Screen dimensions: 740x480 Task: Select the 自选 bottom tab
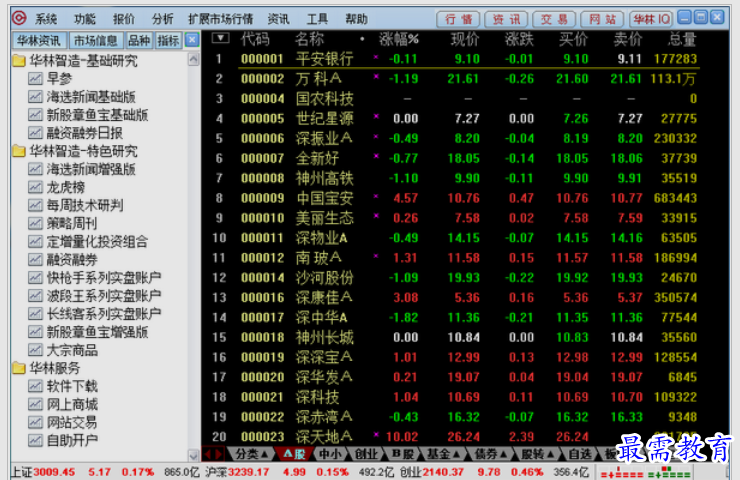pyautogui.click(x=580, y=454)
